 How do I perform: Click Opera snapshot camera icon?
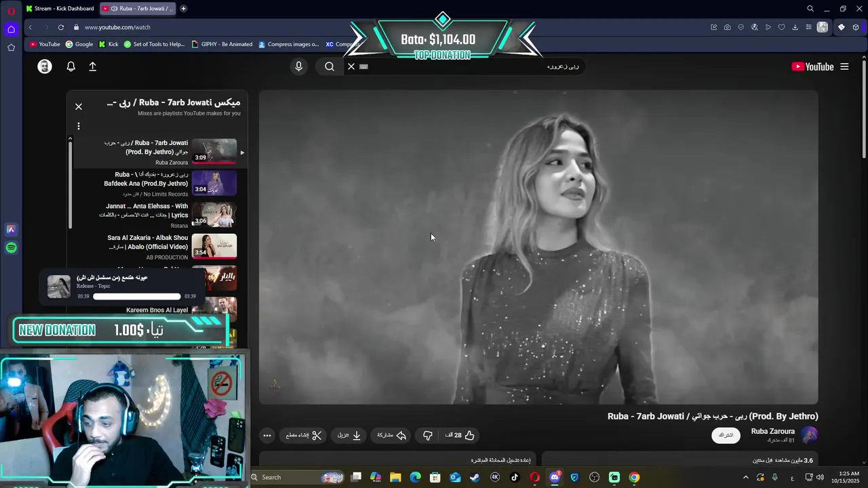point(727,27)
